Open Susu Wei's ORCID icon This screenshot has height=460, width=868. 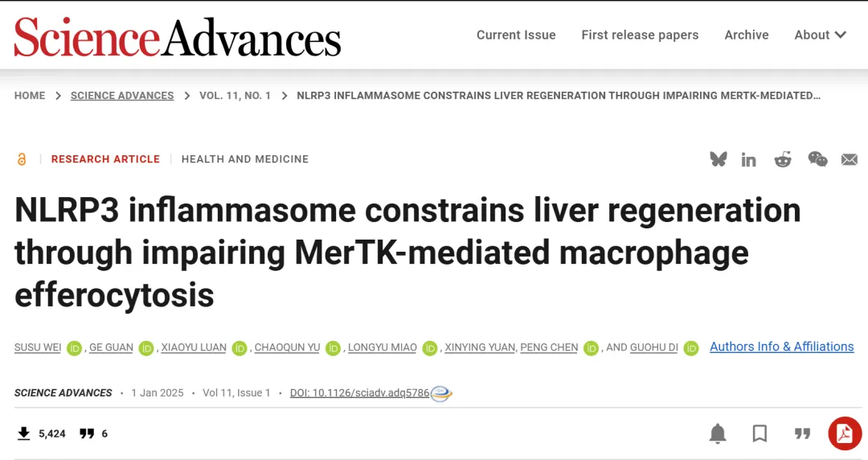[x=75, y=348]
